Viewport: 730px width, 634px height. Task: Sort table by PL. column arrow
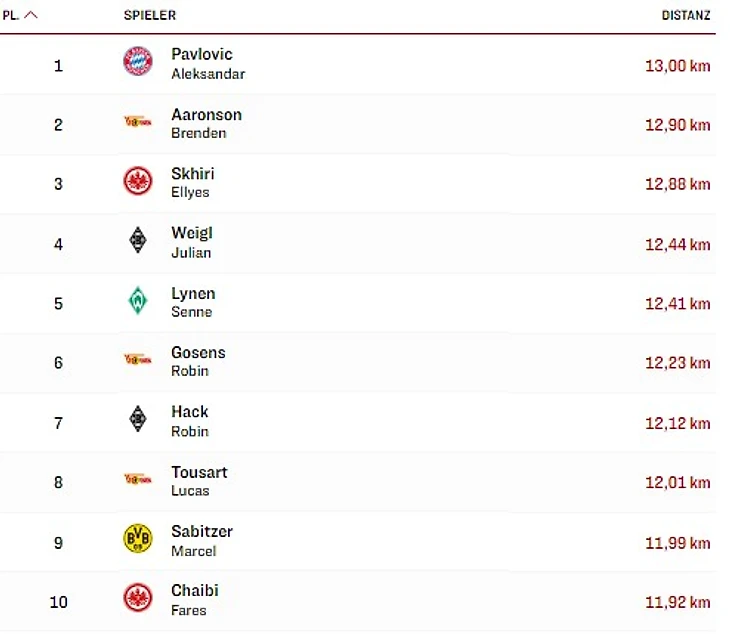coord(31,15)
